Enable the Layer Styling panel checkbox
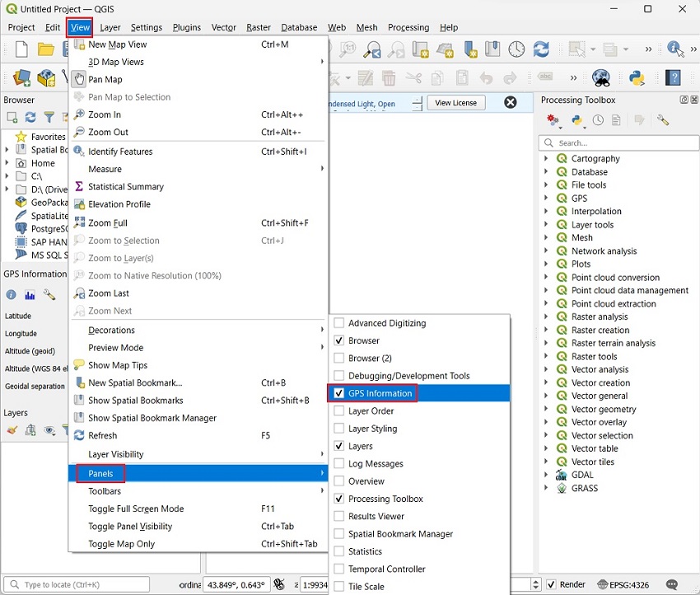This screenshot has width=700, height=595. click(x=339, y=429)
